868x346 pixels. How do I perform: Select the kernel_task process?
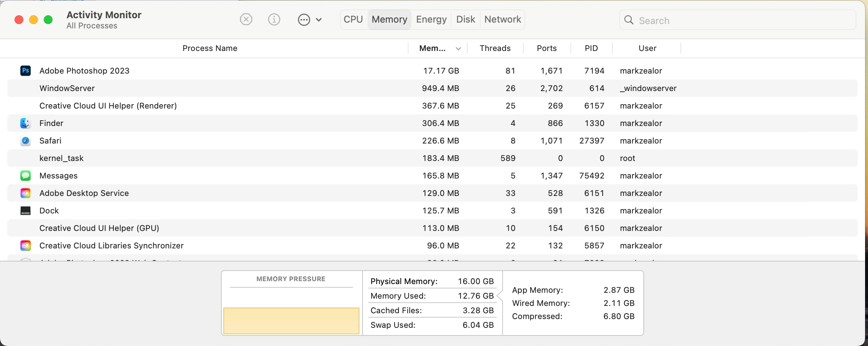[x=61, y=158]
